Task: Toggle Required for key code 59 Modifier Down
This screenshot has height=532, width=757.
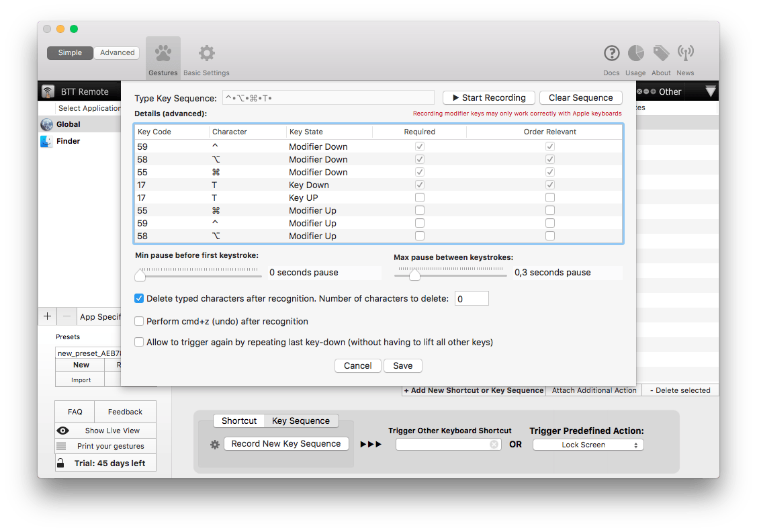Action: [x=420, y=146]
